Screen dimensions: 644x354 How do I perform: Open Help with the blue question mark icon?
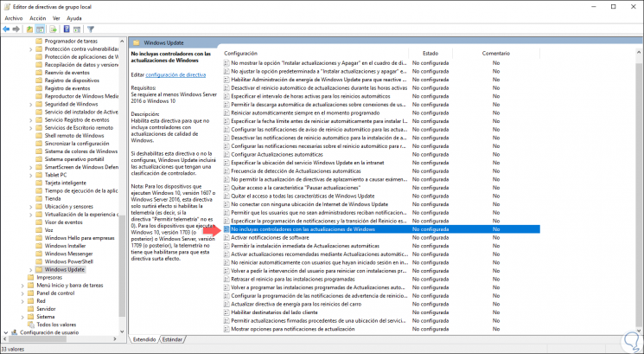click(67, 29)
